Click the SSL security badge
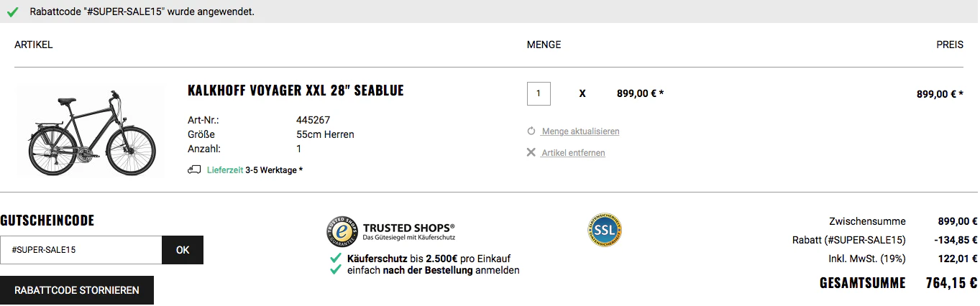The width and height of the screenshot is (980, 306). (x=604, y=231)
